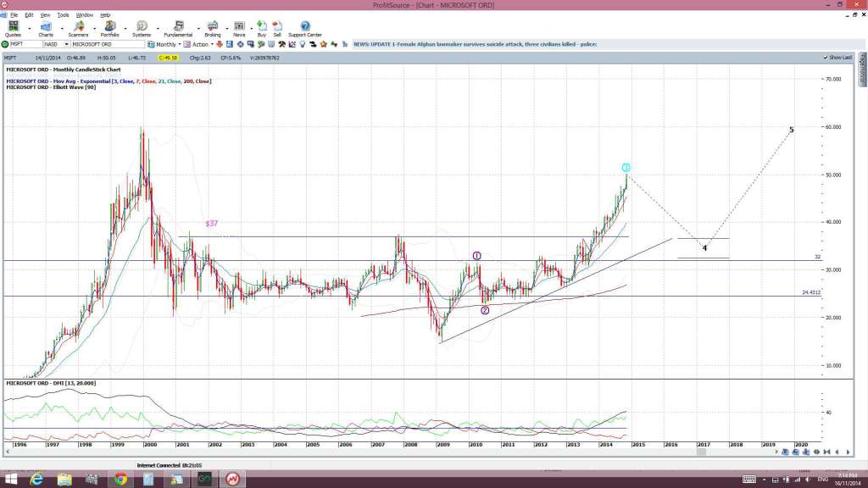Expand the Fundamental toolbar dropdown arrow
Viewport: 868px width, 488px height.
point(198,29)
